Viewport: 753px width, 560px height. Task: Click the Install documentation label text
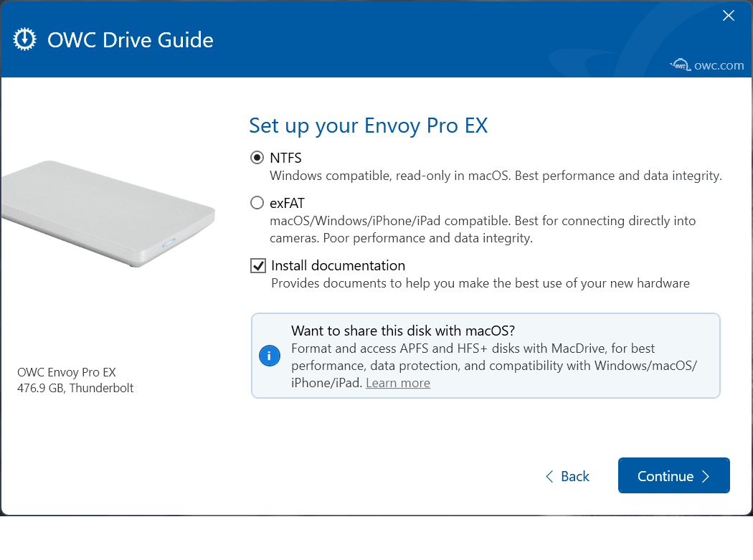pyautogui.click(x=338, y=265)
